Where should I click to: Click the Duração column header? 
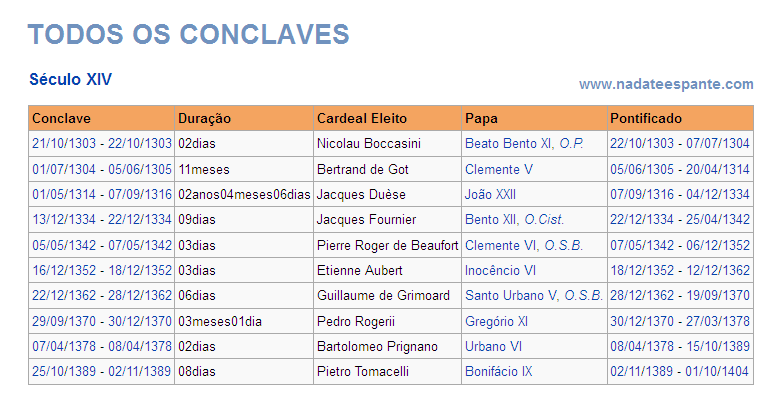click(204, 118)
